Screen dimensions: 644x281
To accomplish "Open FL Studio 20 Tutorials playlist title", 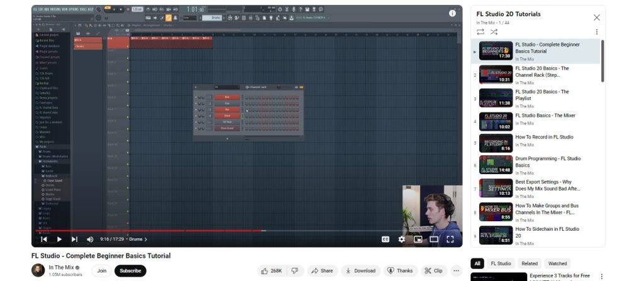I will pyautogui.click(x=508, y=14).
